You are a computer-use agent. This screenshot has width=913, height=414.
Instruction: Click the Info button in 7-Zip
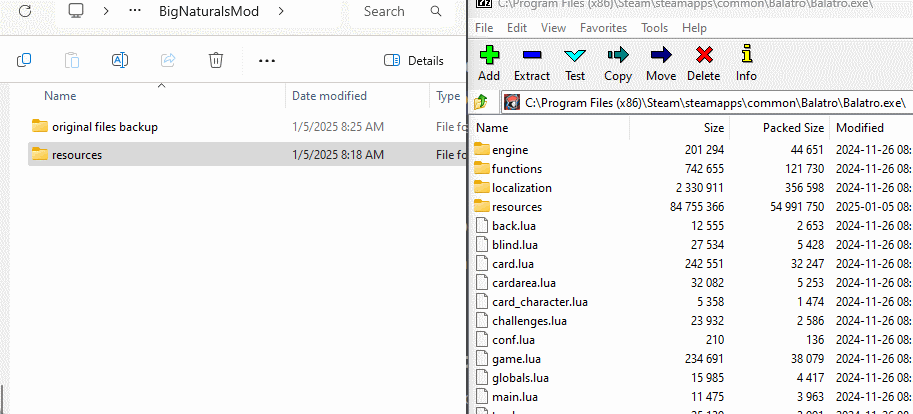tap(746, 64)
